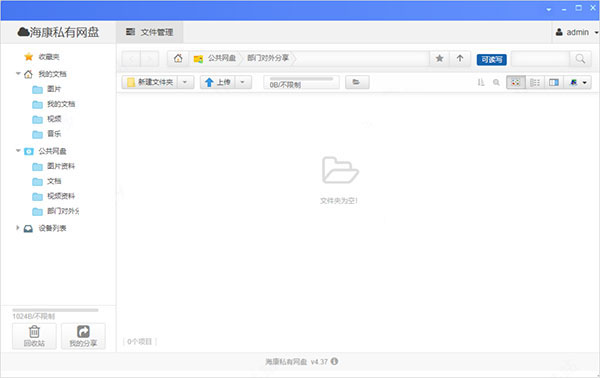Click the 公共网盘 camera folder icon in sidebar
Image resolution: width=600 pixels, height=378 pixels.
(x=29, y=152)
